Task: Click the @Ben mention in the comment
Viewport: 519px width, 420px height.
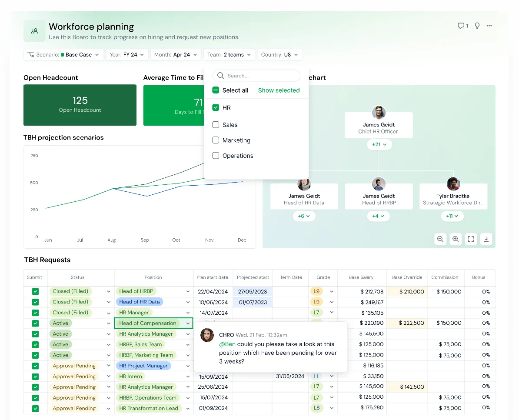Action: (x=227, y=344)
